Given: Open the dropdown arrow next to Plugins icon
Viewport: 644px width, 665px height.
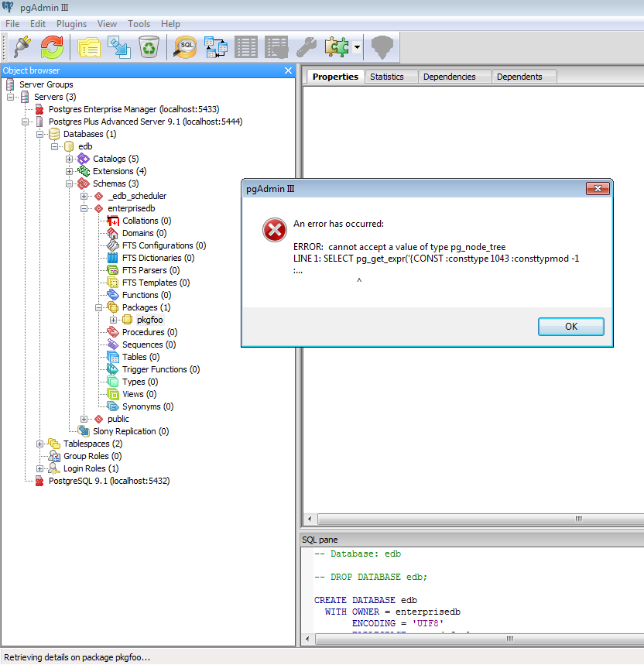Looking at the screenshot, I should (356, 47).
